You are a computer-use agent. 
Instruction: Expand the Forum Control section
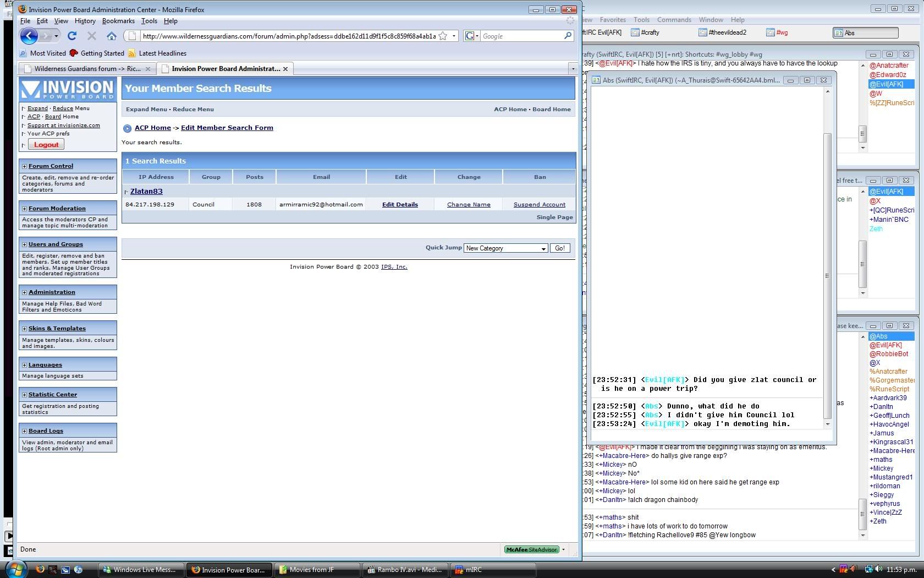[x=24, y=166]
